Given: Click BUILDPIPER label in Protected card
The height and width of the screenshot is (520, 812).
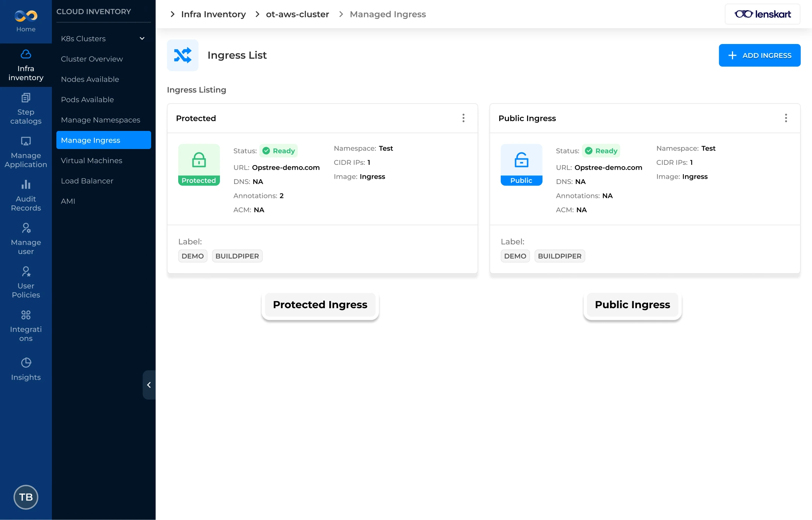Looking at the screenshot, I should 237,256.
